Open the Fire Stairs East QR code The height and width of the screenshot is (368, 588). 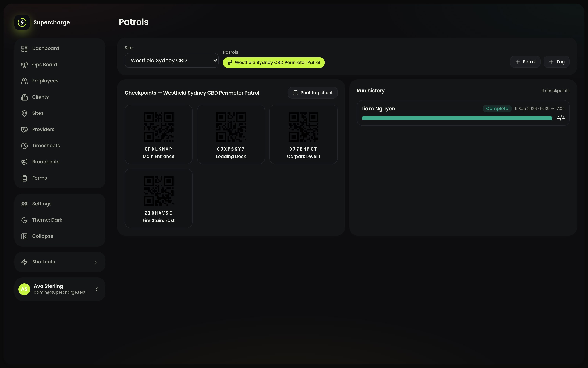coord(159,191)
